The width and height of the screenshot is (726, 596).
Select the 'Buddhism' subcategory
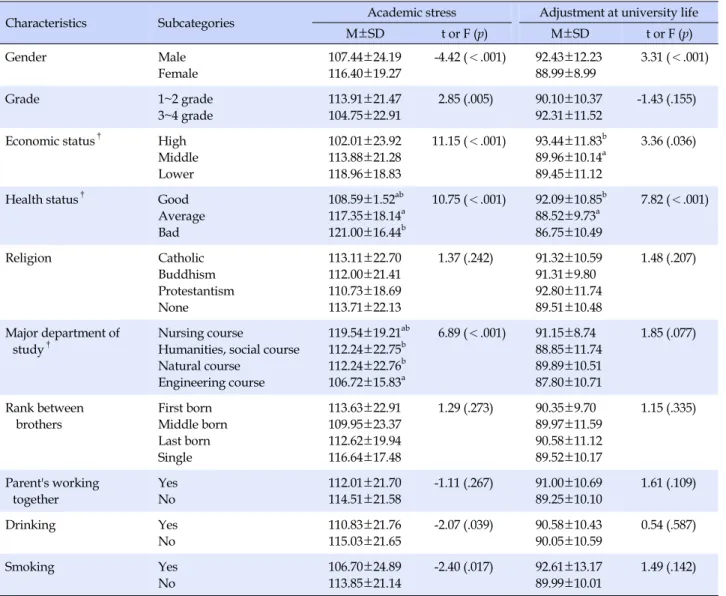[x=187, y=275]
